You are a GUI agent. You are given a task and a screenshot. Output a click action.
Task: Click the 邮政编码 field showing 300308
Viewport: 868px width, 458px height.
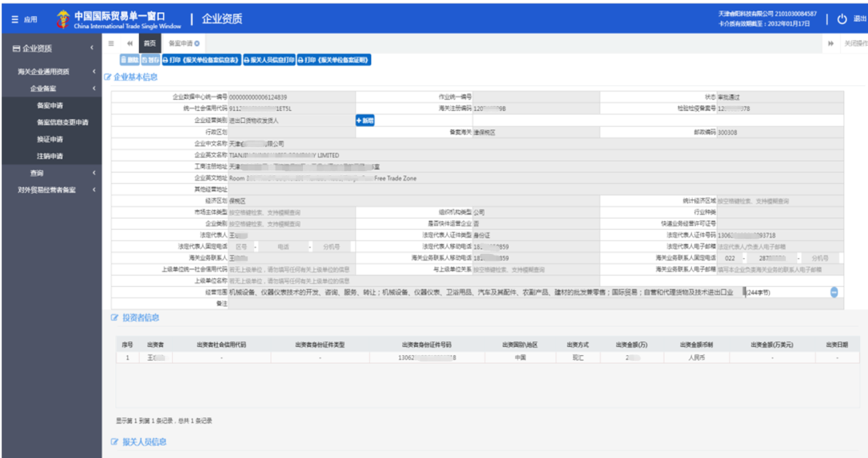pyautogui.click(x=780, y=133)
